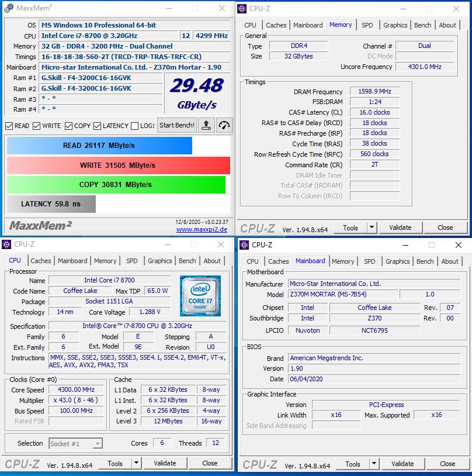Click the MaxxMem speedometer gauge icon
This screenshot has width=472, height=476.
coord(224,125)
